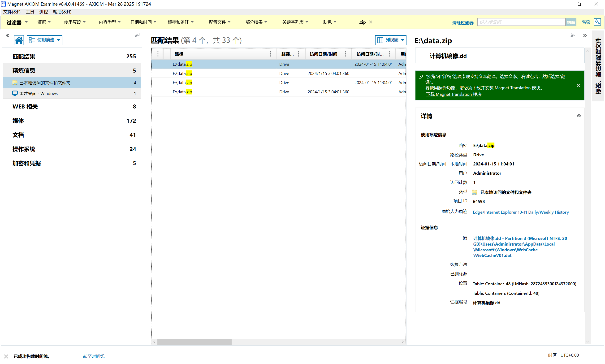Open the 使用痕迹 view dropdown

[x=44, y=40]
